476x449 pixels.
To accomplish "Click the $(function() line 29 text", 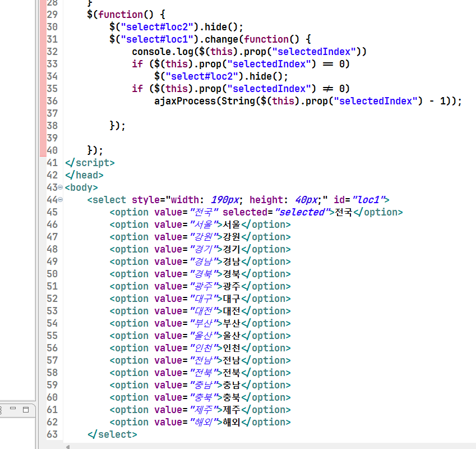I will click(126, 15).
